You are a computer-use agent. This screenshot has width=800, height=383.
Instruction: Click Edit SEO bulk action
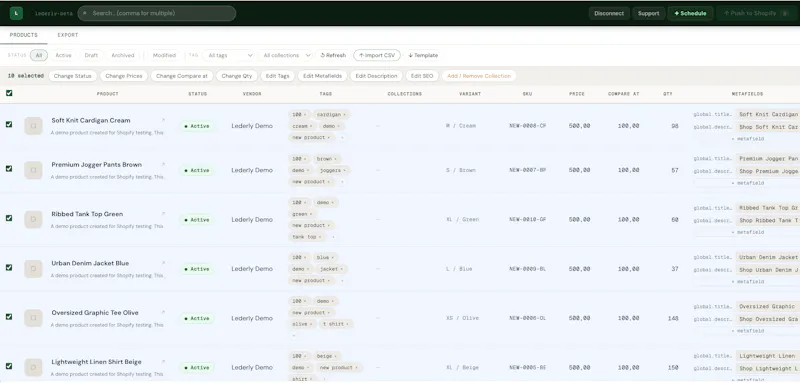pos(422,76)
